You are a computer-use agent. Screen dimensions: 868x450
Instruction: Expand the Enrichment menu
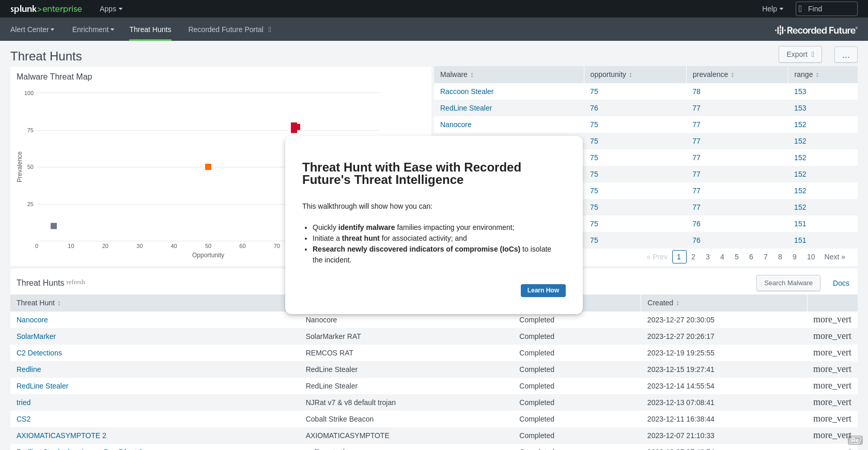point(93,29)
